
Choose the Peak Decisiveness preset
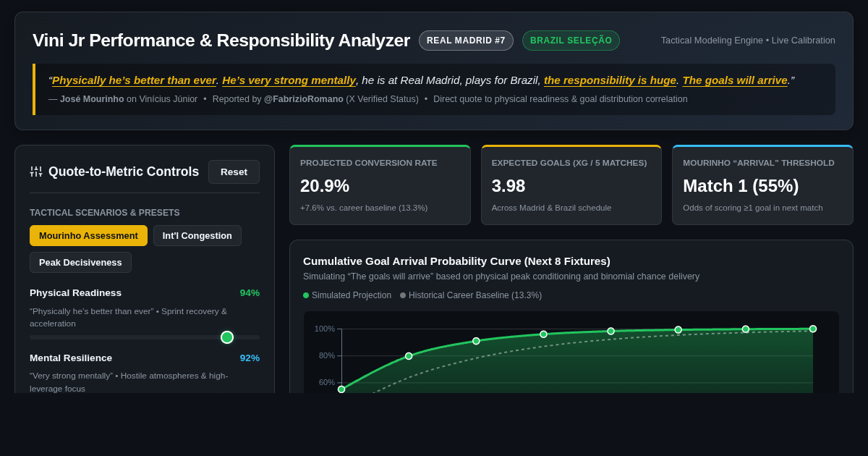80,262
